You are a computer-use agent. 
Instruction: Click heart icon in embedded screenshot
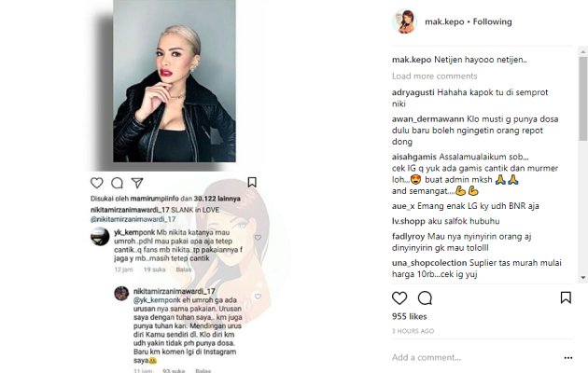pyautogui.click(x=97, y=183)
